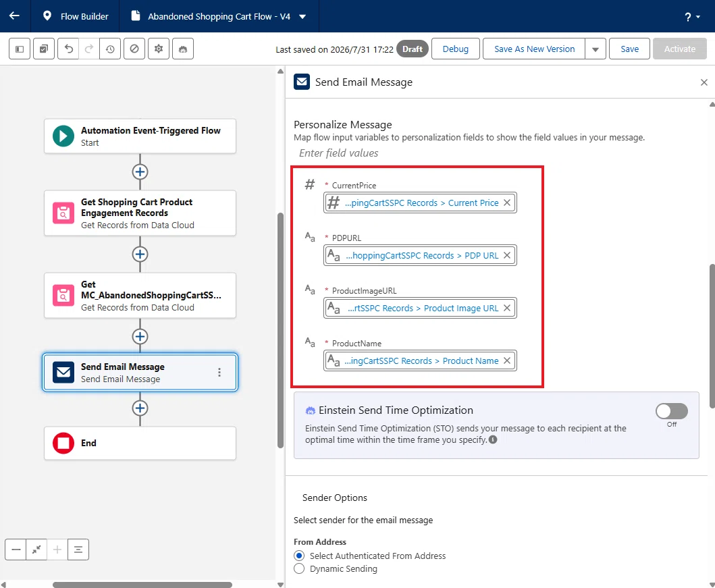
Task: Add element before the End node
Action: tap(140, 408)
